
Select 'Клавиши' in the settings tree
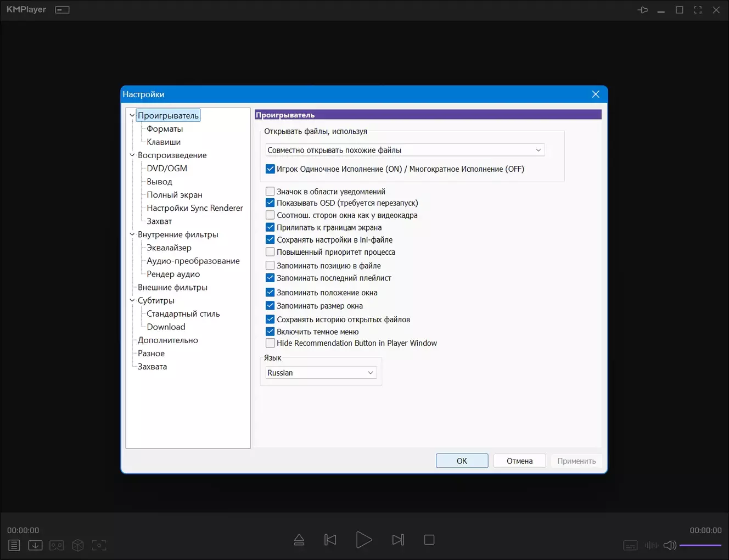163,142
